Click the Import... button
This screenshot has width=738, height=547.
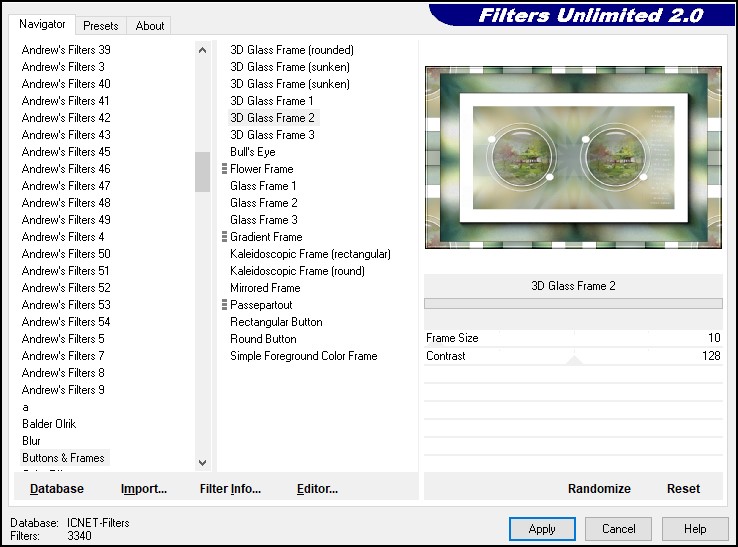pyautogui.click(x=144, y=489)
